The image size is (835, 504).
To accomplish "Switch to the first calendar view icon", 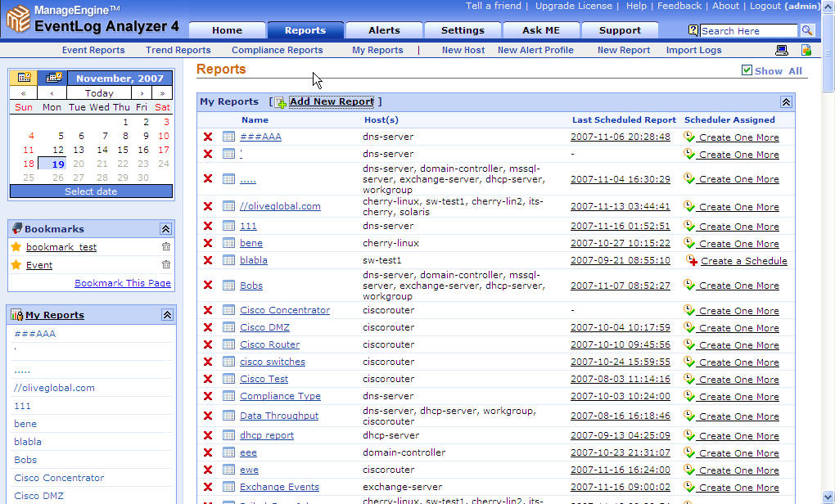I will tap(24, 78).
